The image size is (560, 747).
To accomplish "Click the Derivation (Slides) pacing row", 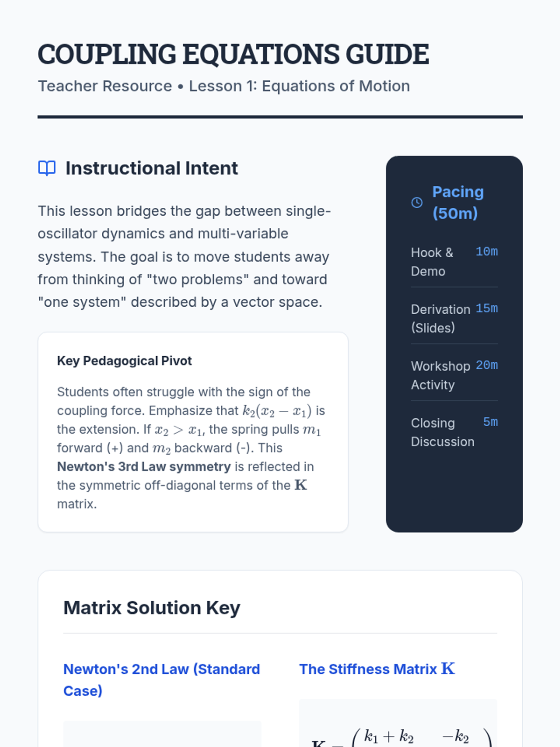I will [454, 318].
